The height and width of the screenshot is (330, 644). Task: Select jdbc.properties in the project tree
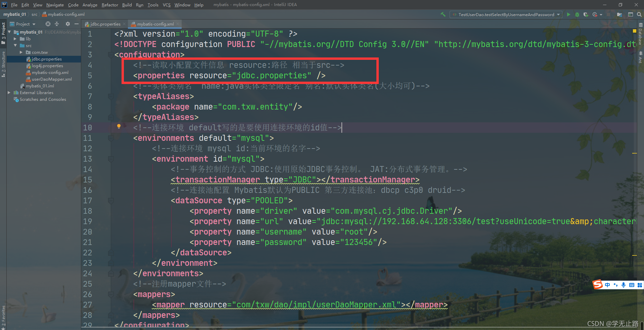(x=47, y=59)
